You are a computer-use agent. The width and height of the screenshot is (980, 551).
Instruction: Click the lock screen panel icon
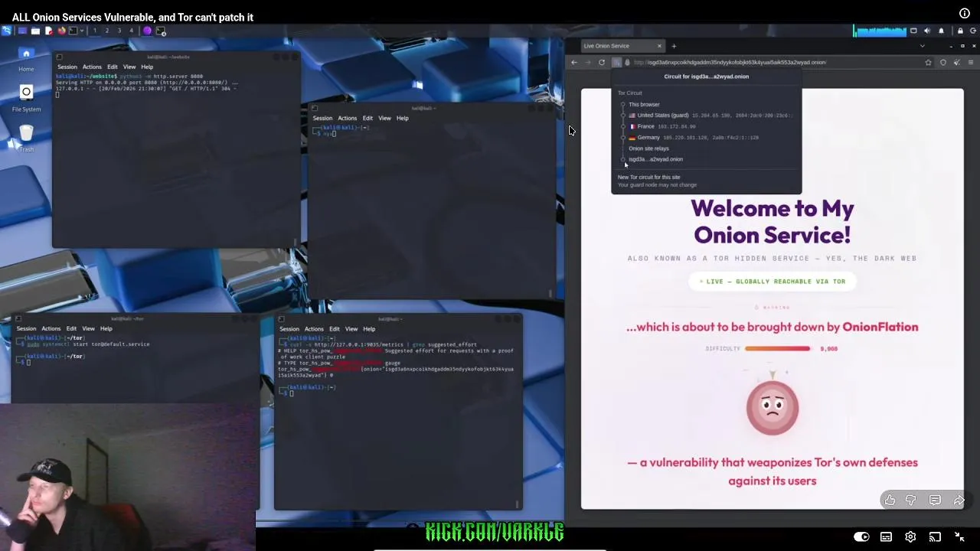960,31
